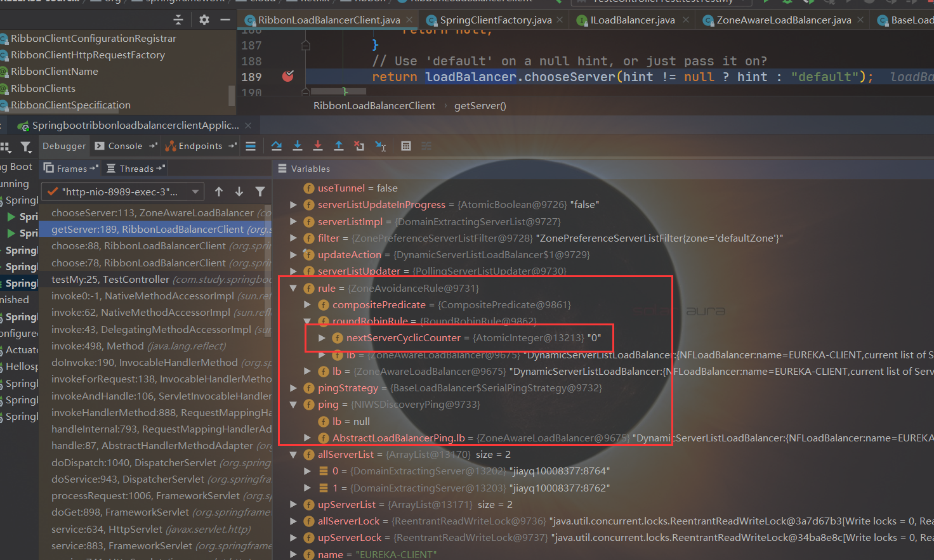Screen dimensions: 934x560
Task: Open RibbonClientSpecification in project tree
Action: click(70, 105)
